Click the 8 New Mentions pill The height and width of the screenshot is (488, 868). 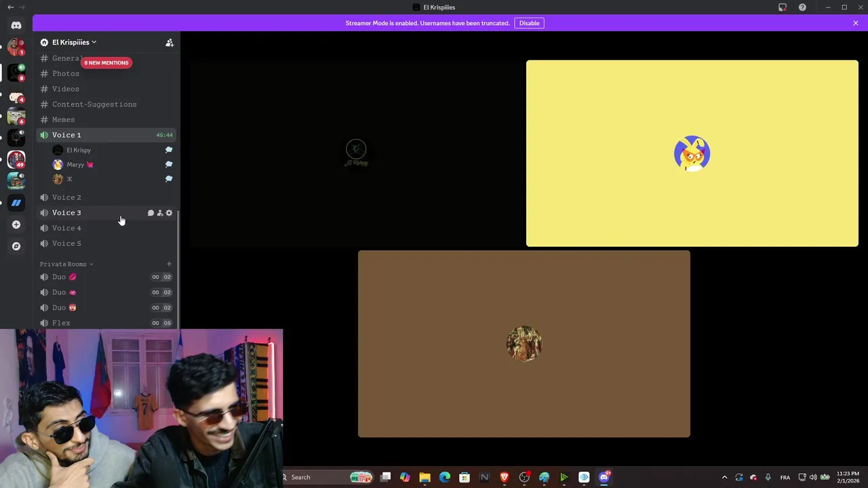[x=106, y=63]
